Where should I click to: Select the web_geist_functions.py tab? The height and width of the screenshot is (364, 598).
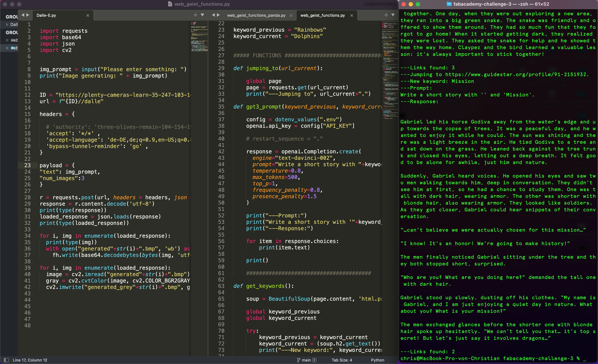[x=322, y=15]
